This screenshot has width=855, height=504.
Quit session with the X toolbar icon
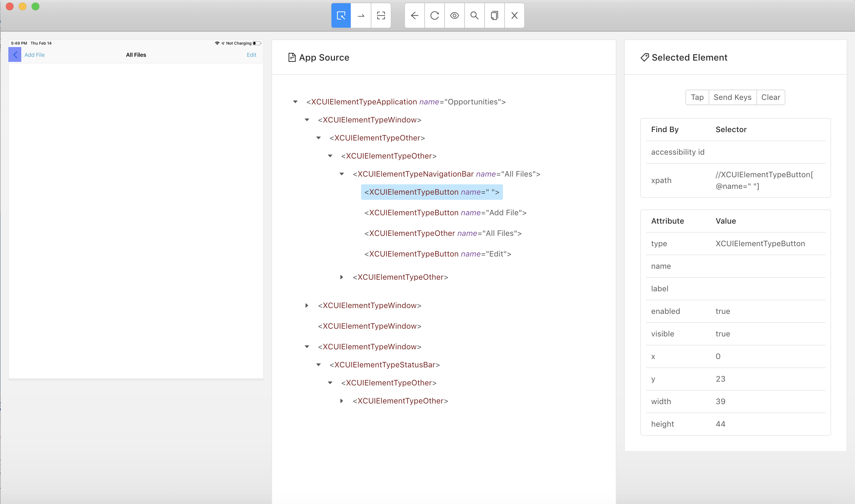[514, 15]
